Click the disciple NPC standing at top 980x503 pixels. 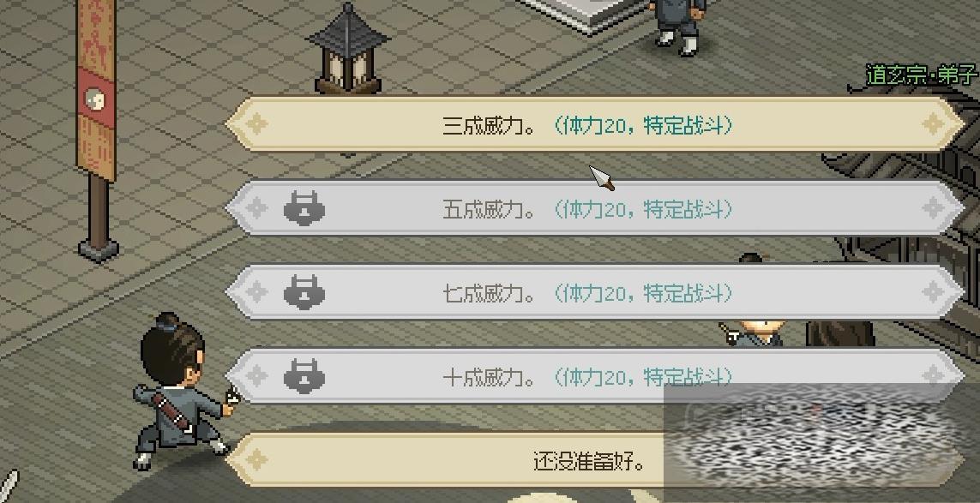678,25
